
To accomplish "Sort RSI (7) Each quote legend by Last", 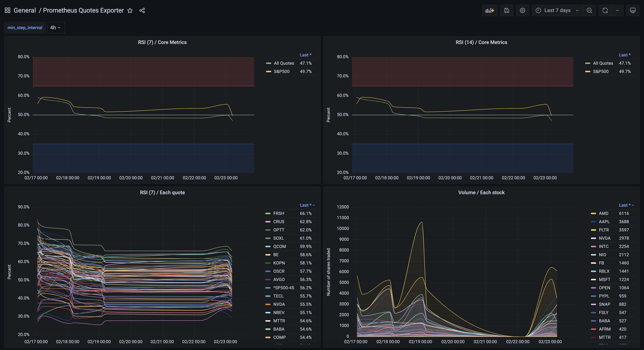I will click(x=307, y=205).
